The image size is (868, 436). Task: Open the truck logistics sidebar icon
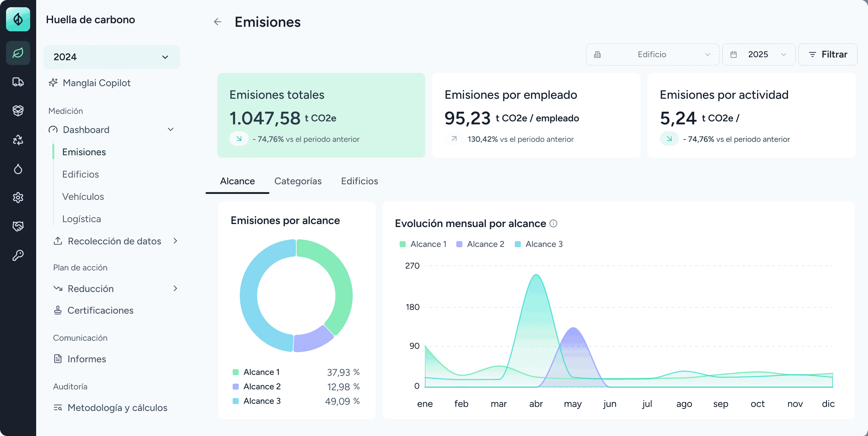18,82
